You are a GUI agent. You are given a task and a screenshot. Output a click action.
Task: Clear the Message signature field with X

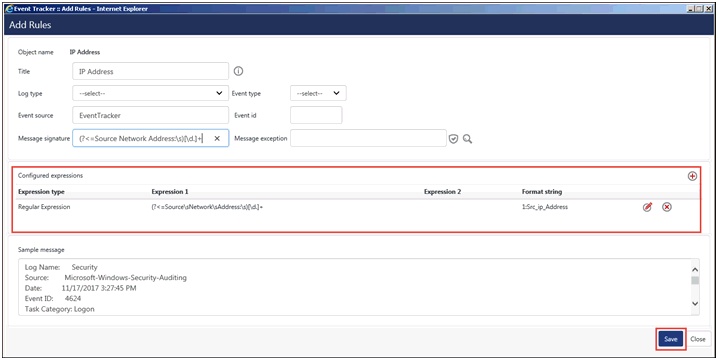point(217,138)
